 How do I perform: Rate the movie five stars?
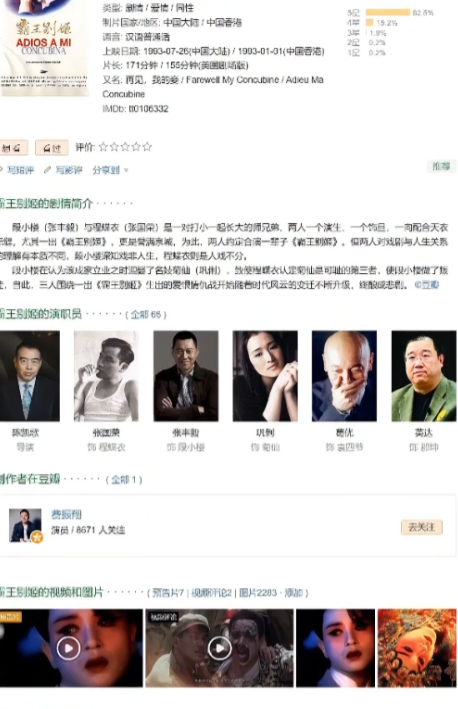147,147
